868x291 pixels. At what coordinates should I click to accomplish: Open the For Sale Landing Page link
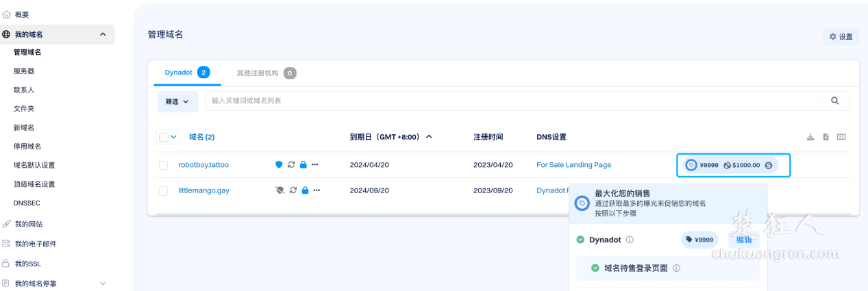pyautogui.click(x=573, y=165)
